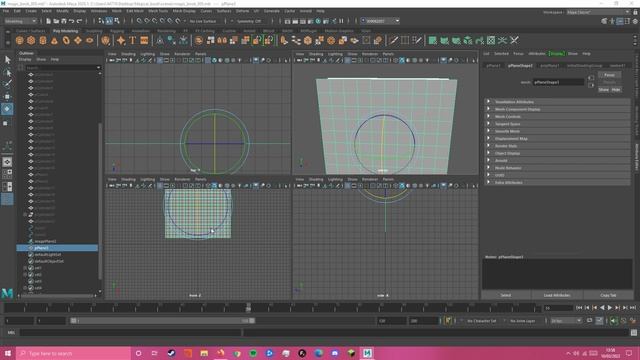Create a polygon cone from the shelf

coord(54,40)
